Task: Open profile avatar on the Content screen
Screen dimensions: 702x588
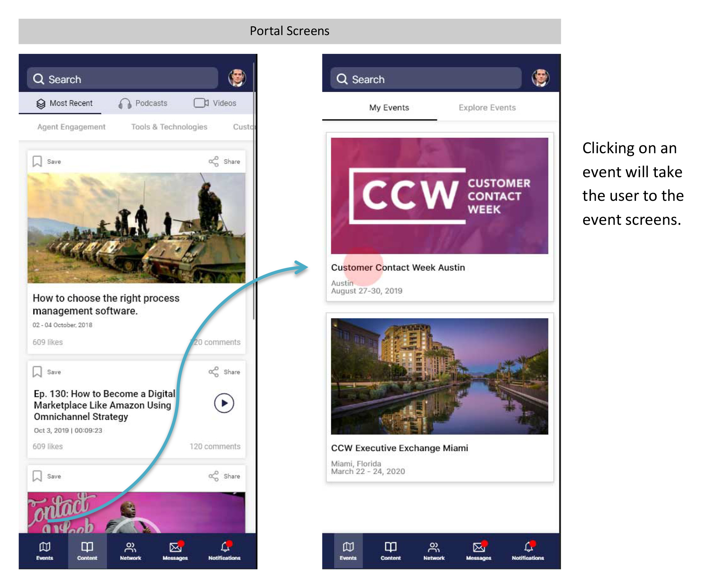Action: [x=237, y=78]
